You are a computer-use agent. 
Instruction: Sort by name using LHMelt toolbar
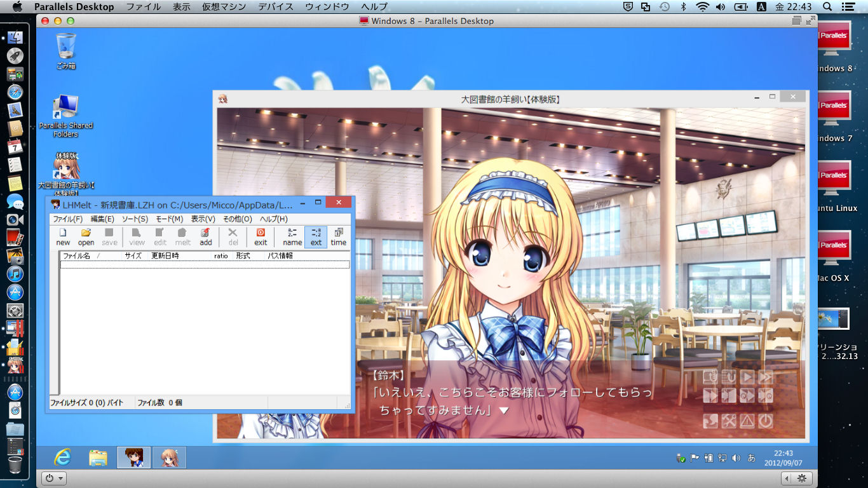[292, 236]
